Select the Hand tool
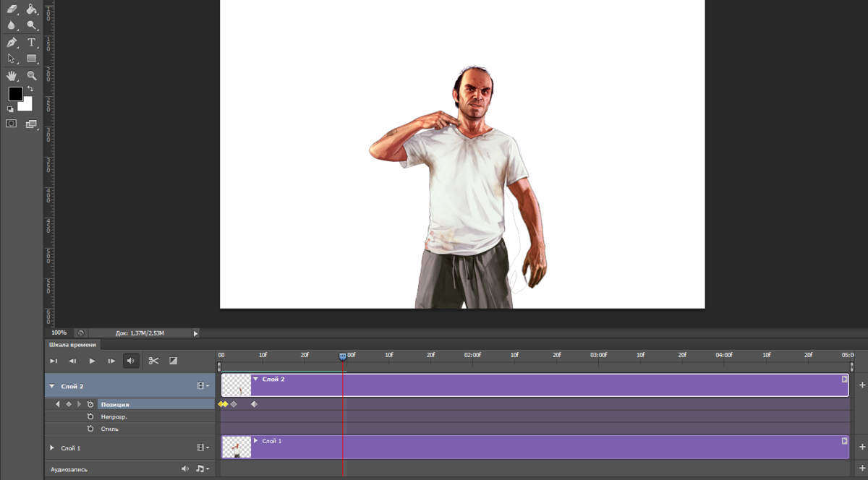This screenshot has height=480, width=868. tap(12, 75)
